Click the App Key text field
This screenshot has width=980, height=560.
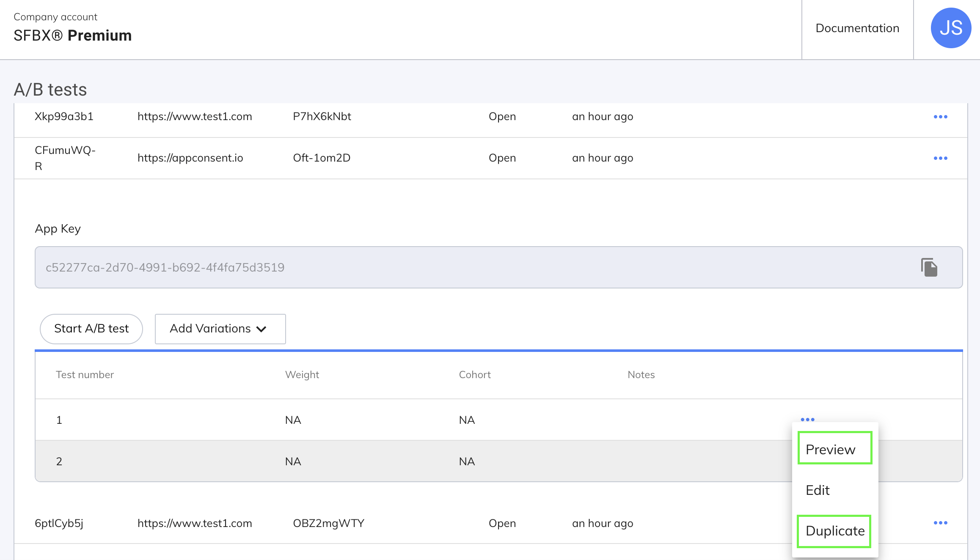465,267
